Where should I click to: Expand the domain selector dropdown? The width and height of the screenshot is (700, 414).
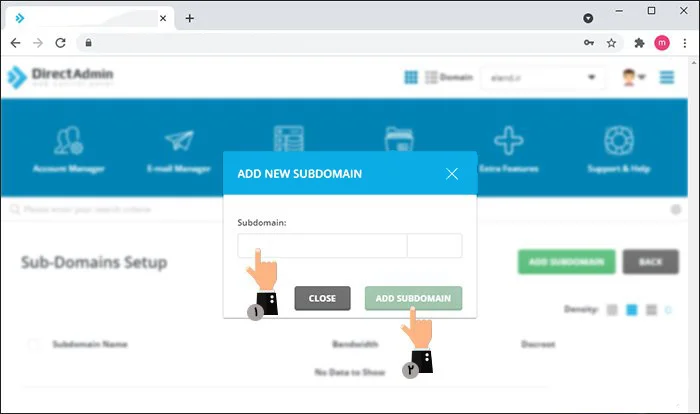pyautogui.click(x=543, y=77)
